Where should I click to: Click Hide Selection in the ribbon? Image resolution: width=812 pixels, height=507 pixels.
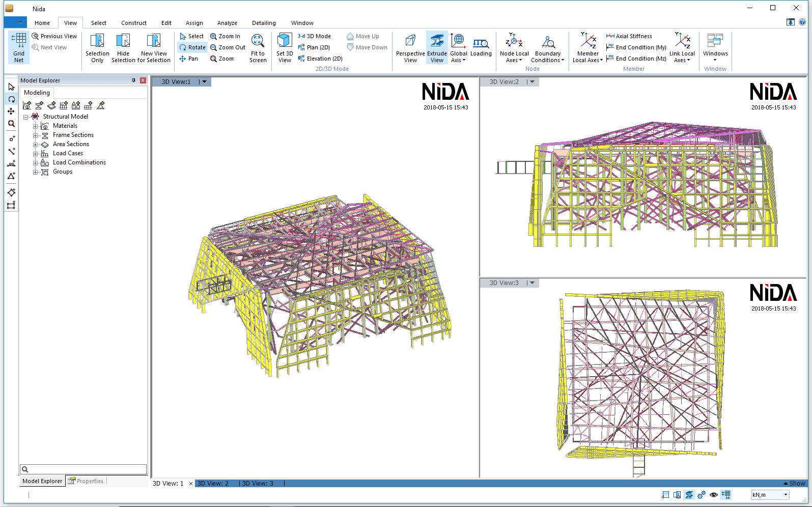(x=123, y=48)
